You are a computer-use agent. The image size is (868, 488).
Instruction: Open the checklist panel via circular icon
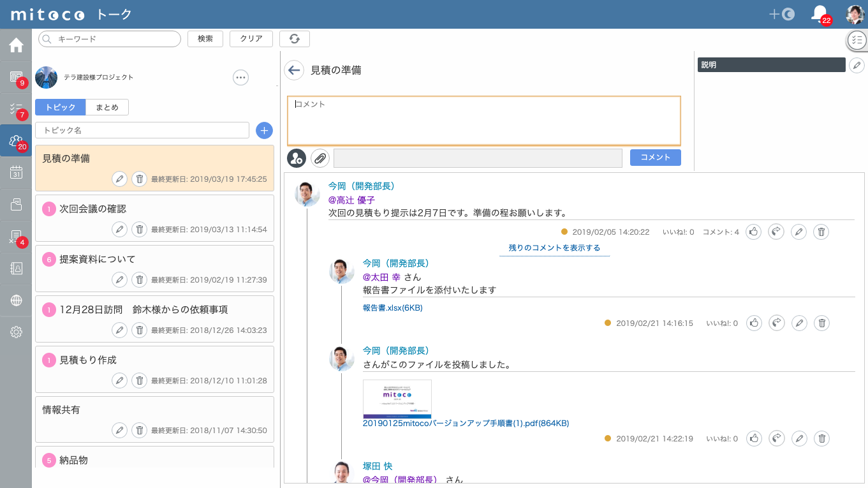coord(857,40)
